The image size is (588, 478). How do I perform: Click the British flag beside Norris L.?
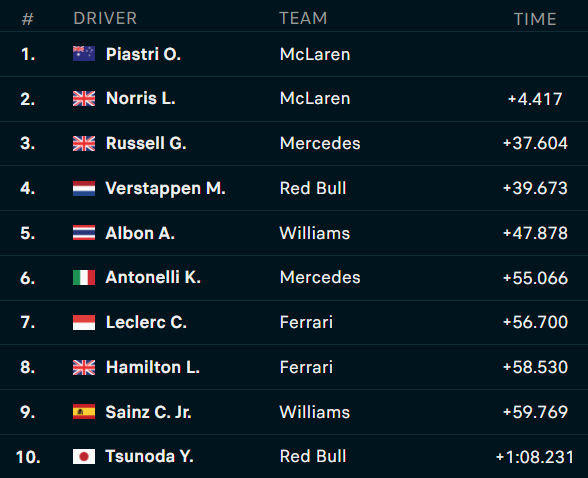pos(84,99)
